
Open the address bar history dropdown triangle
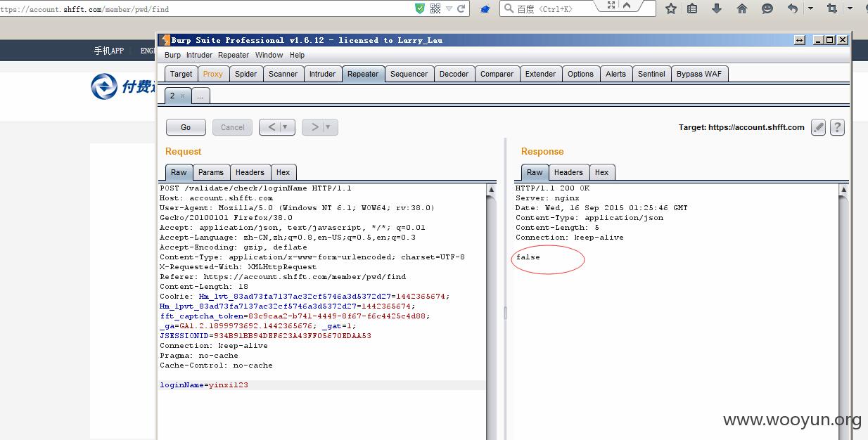(x=449, y=8)
